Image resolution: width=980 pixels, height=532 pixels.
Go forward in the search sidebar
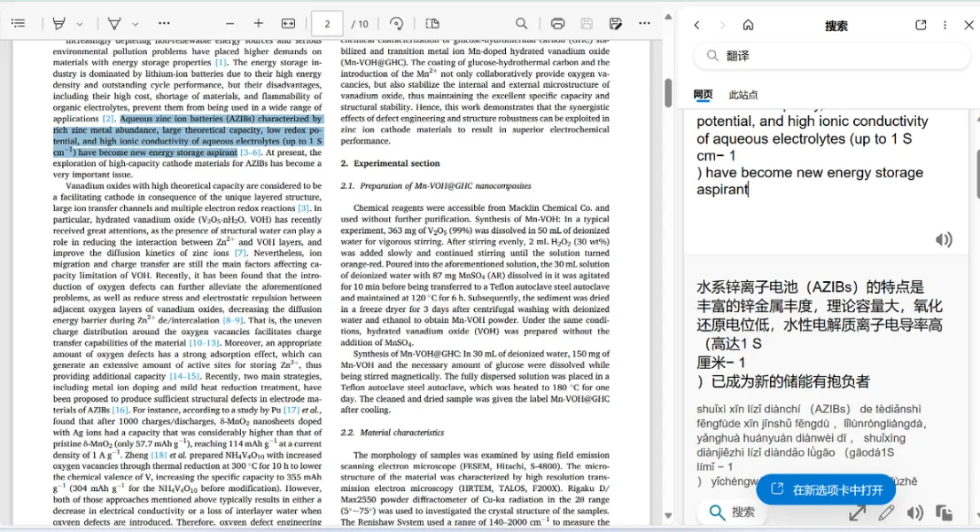[x=722, y=25]
